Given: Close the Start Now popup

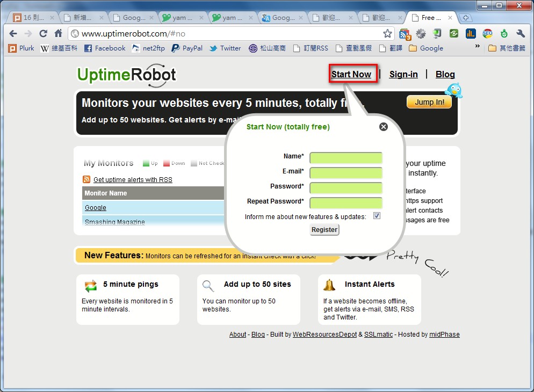Looking at the screenshot, I should pyautogui.click(x=384, y=127).
